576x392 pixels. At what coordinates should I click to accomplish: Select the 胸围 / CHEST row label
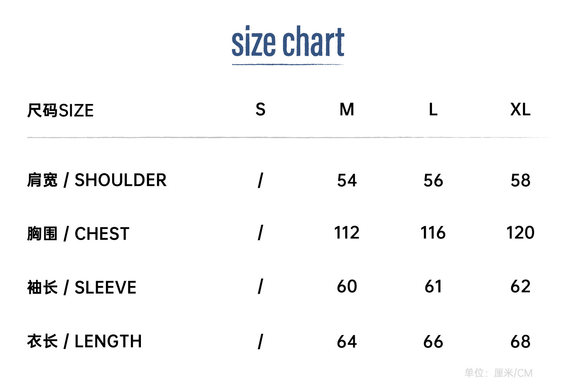tap(78, 234)
